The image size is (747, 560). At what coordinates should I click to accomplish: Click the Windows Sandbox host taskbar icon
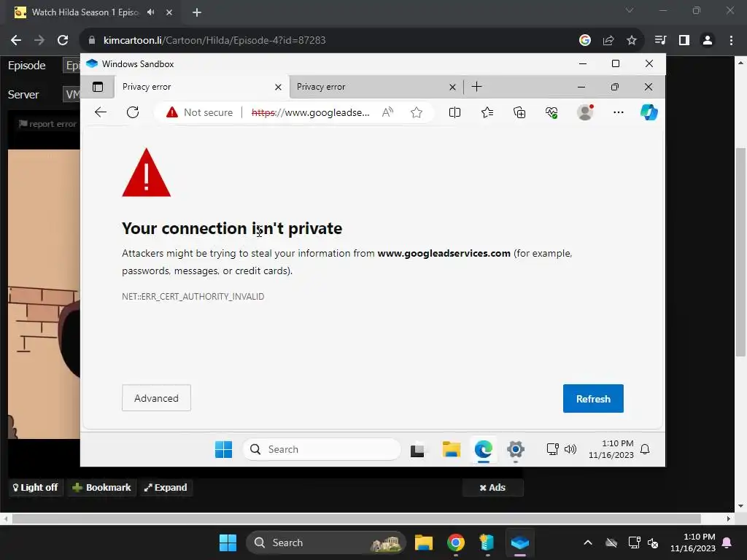pyautogui.click(x=519, y=542)
